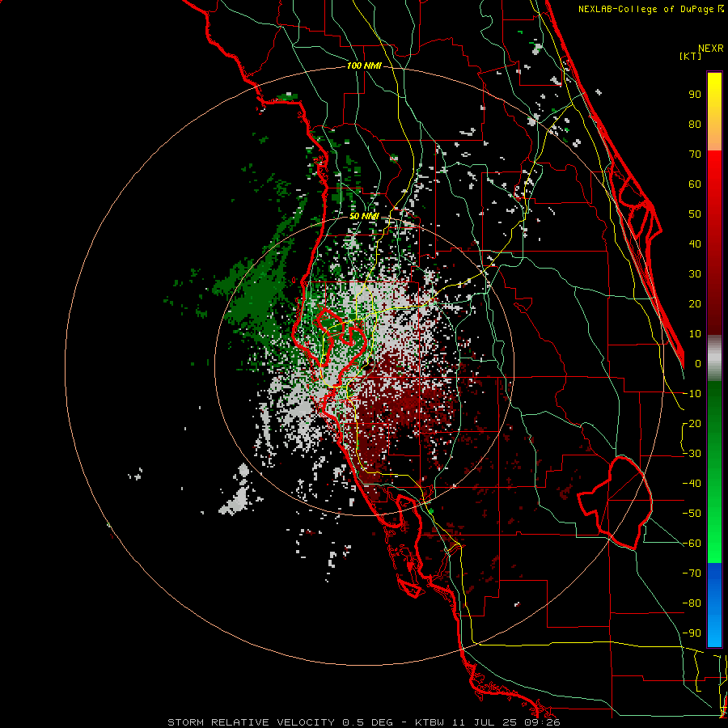Click the "50 NMI" range ring label
Image resolution: width=728 pixels, height=728 pixels.
click(x=364, y=216)
